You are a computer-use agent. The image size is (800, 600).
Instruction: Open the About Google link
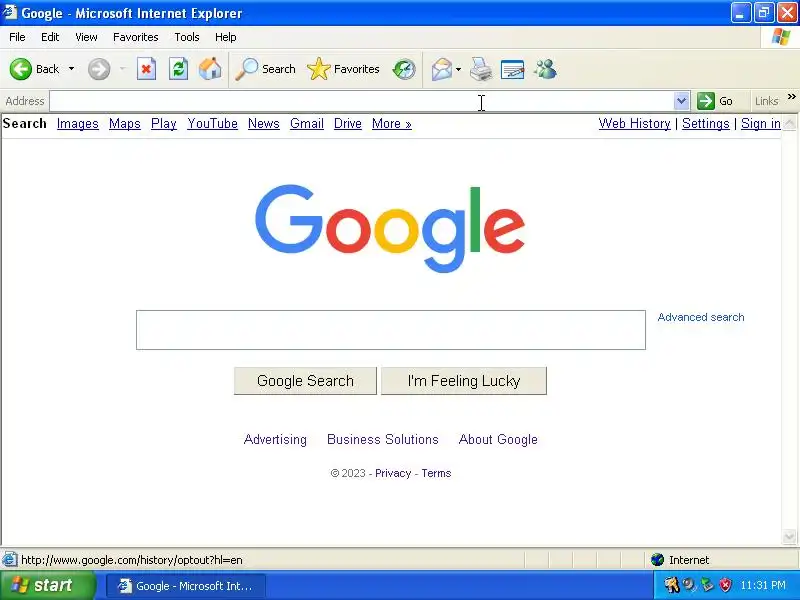498,439
